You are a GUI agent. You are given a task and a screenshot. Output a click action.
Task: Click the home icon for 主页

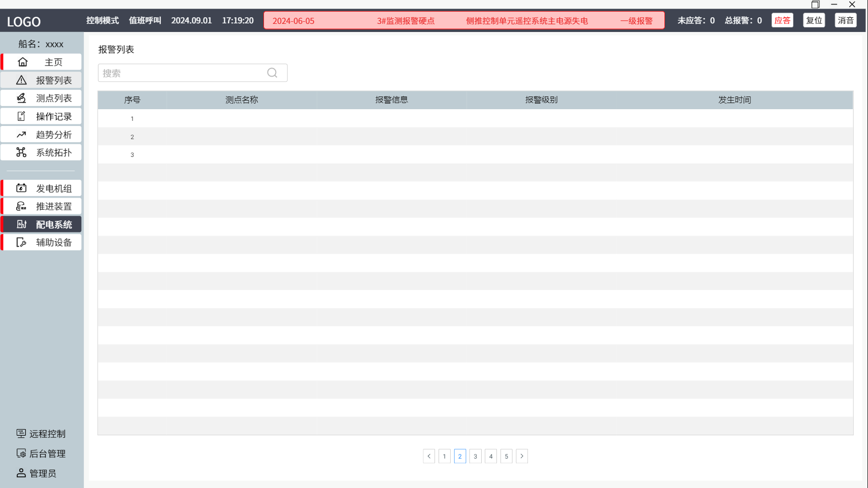(22, 62)
